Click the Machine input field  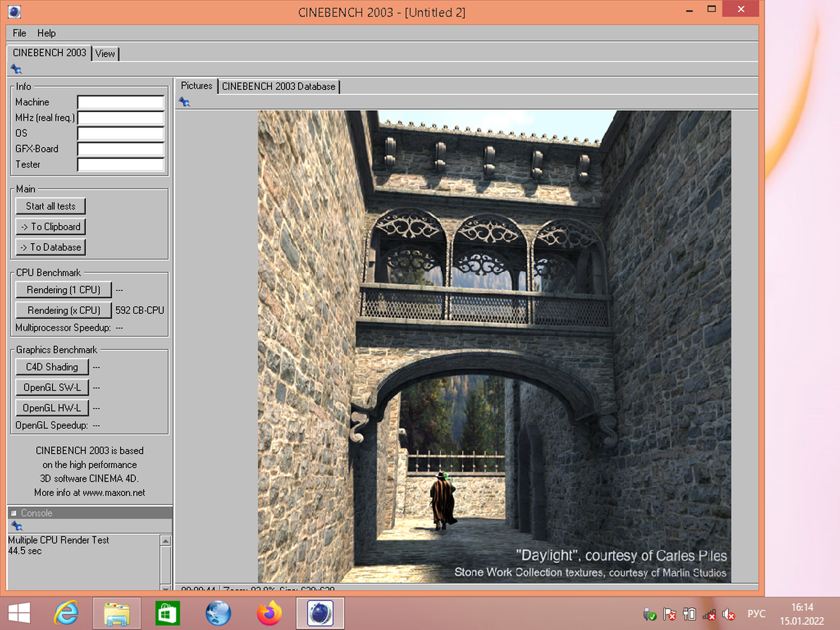point(121,103)
